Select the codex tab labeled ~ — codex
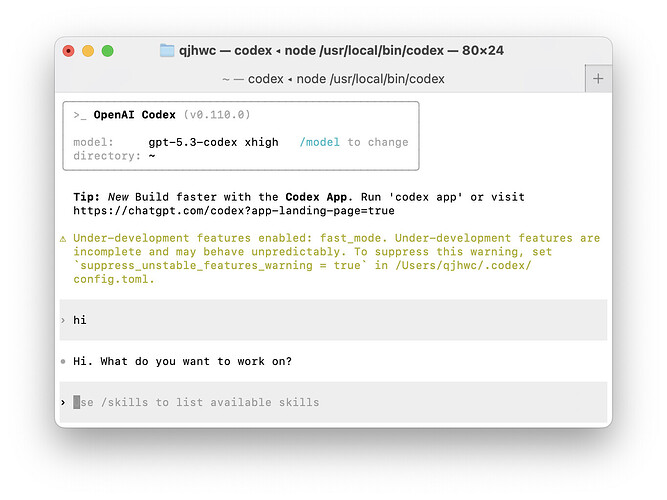 click(x=334, y=79)
